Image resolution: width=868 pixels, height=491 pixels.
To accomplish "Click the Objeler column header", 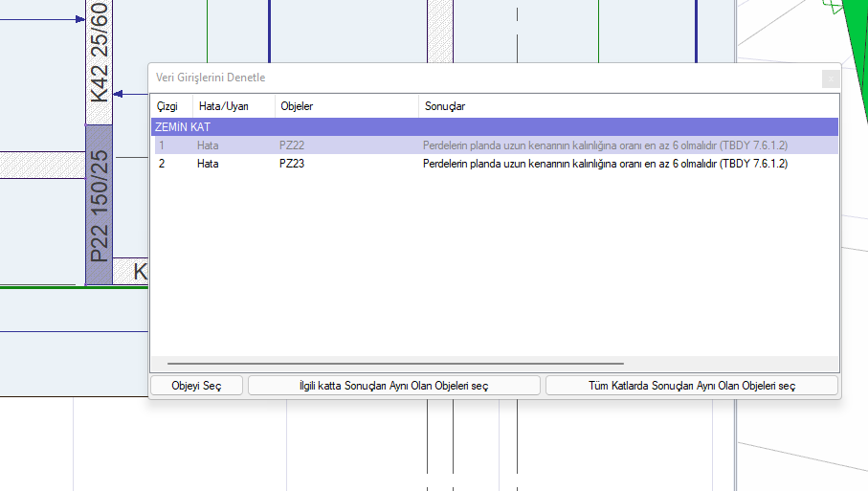I will click(x=296, y=106).
